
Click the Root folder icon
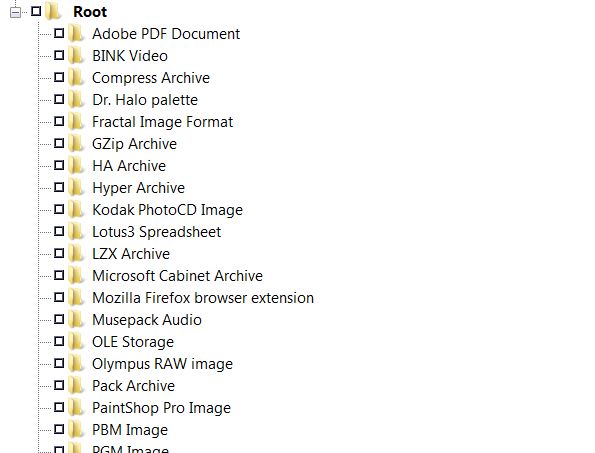53,11
